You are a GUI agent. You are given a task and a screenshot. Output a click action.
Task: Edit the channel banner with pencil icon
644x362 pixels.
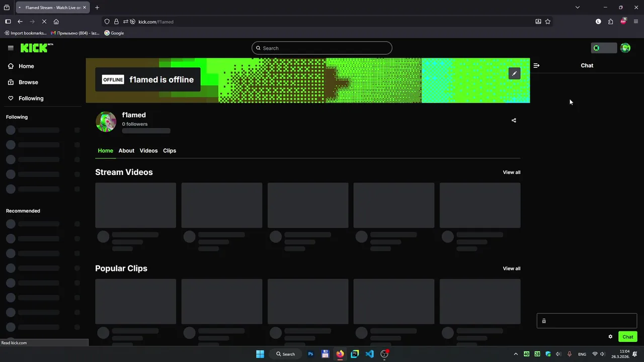pyautogui.click(x=514, y=73)
